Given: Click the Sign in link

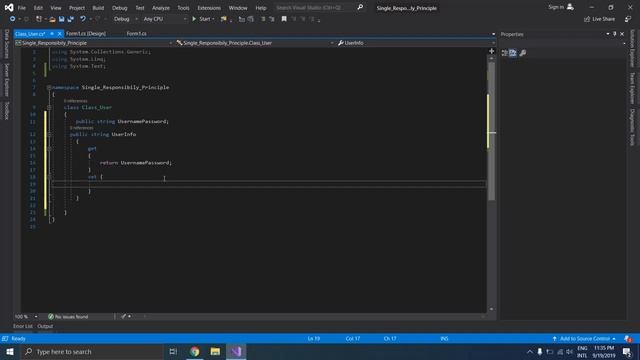Looking at the screenshot, I should [x=561, y=7].
